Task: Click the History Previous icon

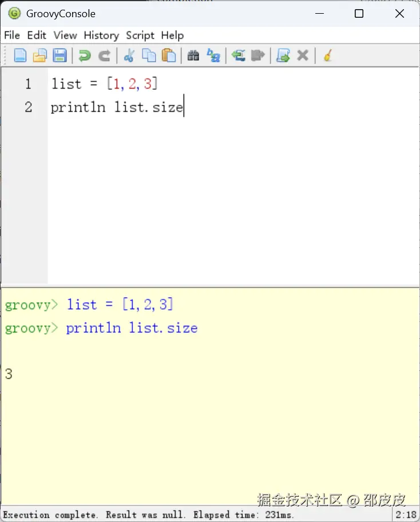Action: (238, 56)
